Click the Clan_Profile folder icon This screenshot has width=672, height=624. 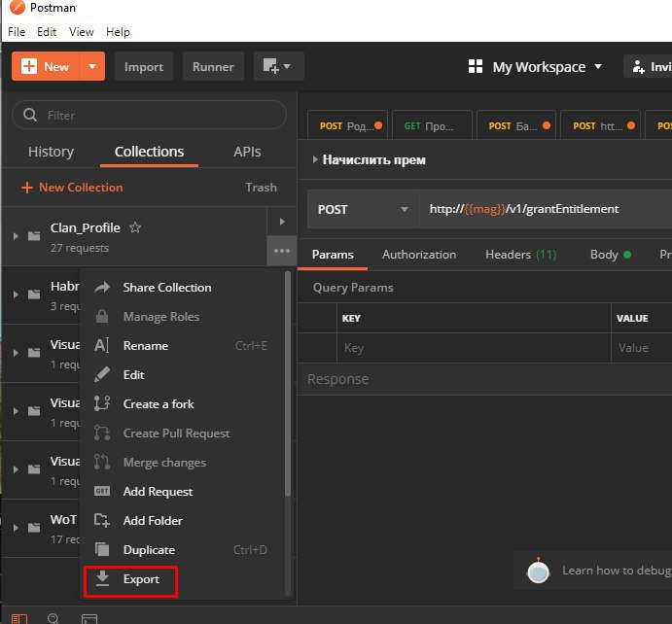coord(34,236)
